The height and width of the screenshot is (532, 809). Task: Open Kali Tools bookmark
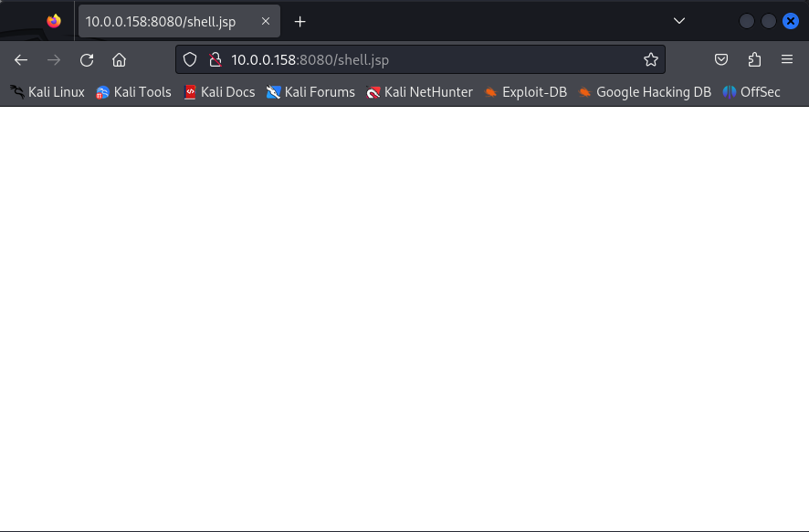pyautogui.click(x=133, y=92)
